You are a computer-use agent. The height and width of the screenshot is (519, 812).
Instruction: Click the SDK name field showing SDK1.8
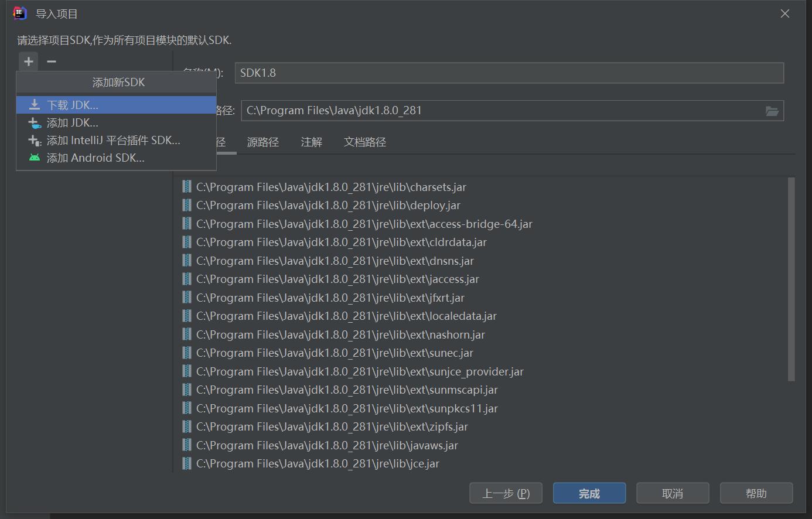click(x=509, y=73)
